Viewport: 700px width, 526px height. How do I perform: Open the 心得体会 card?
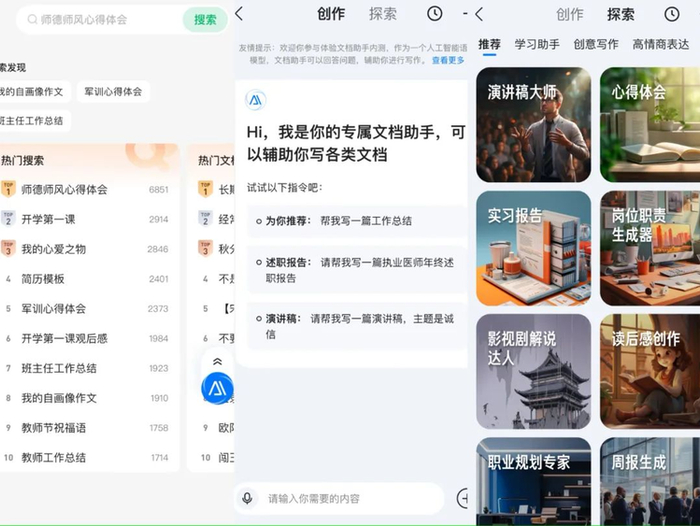650,125
